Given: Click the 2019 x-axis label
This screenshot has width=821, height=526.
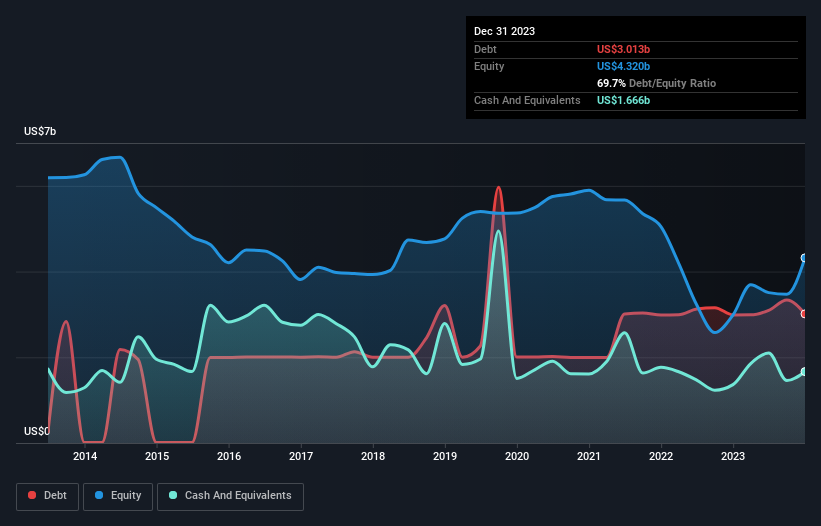Looking at the screenshot, I should point(445,456).
